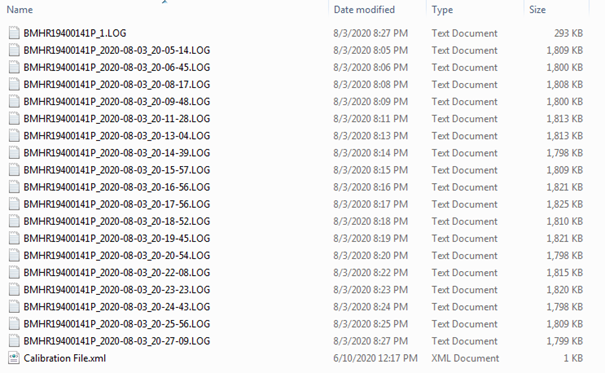Sort by the Date modified column header

364,10
